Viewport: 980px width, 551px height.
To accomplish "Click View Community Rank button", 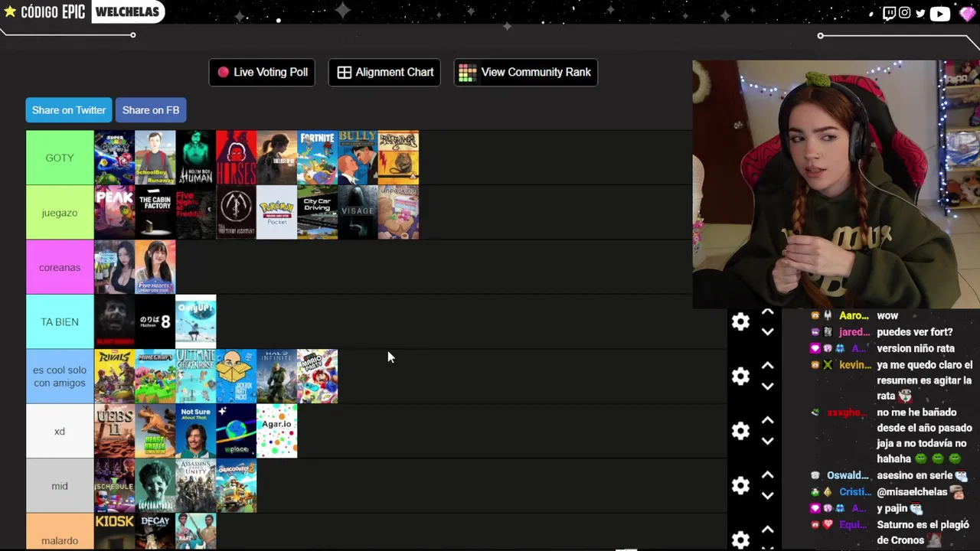I will [525, 72].
